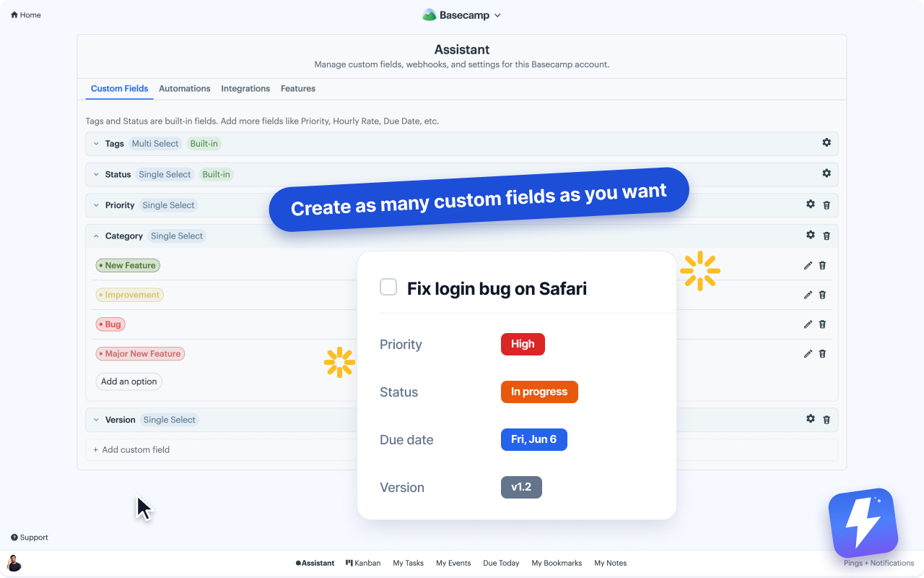Open Due Today in the bottom bar
The height and width of the screenshot is (578, 924).
501,563
